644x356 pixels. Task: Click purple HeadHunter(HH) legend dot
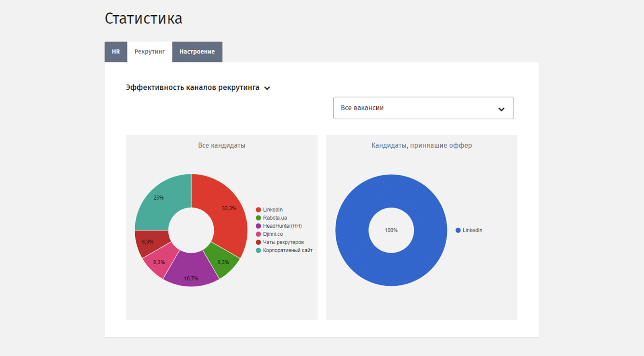coord(258,226)
